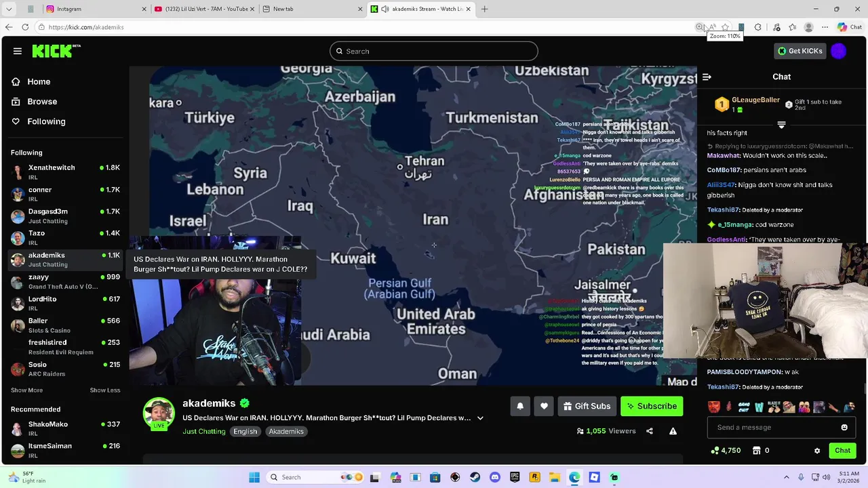This screenshot has width=868, height=488.
Task: Open the Just Chatting category link
Action: click(x=203, y=431)
